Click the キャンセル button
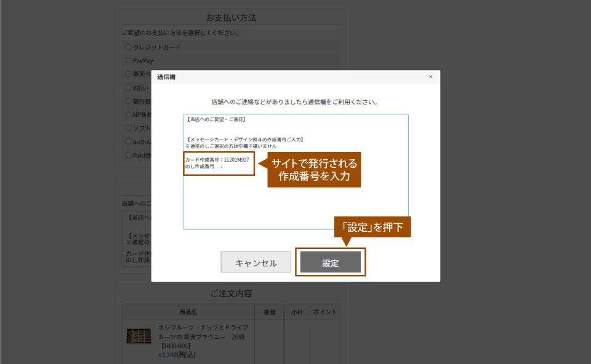 point(255,261)
